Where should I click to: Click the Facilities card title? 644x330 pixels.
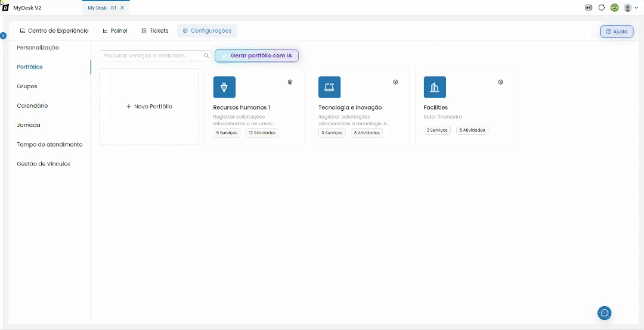click(435, 108)
